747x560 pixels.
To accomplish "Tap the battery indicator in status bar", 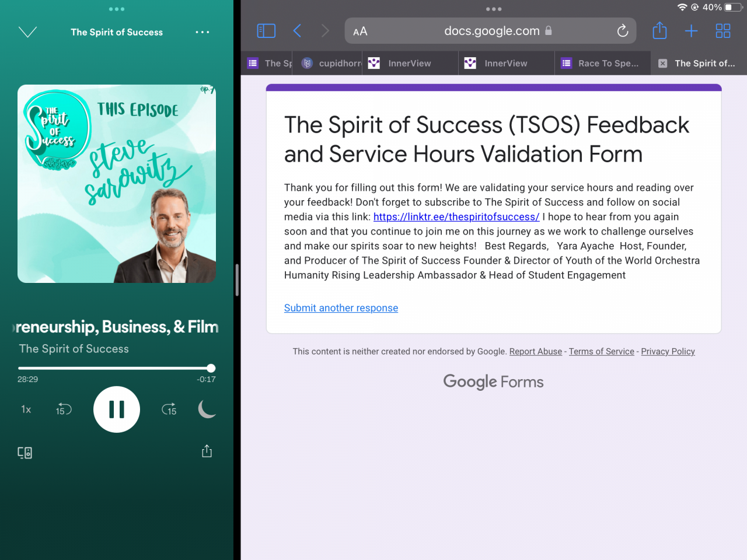I will pyautogui.click(x=732, y=8).
